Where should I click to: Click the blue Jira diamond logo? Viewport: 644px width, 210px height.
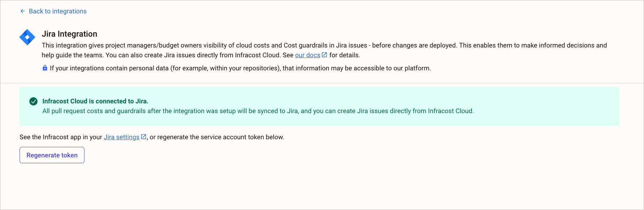pyautogui.click(x=27, y=37)
